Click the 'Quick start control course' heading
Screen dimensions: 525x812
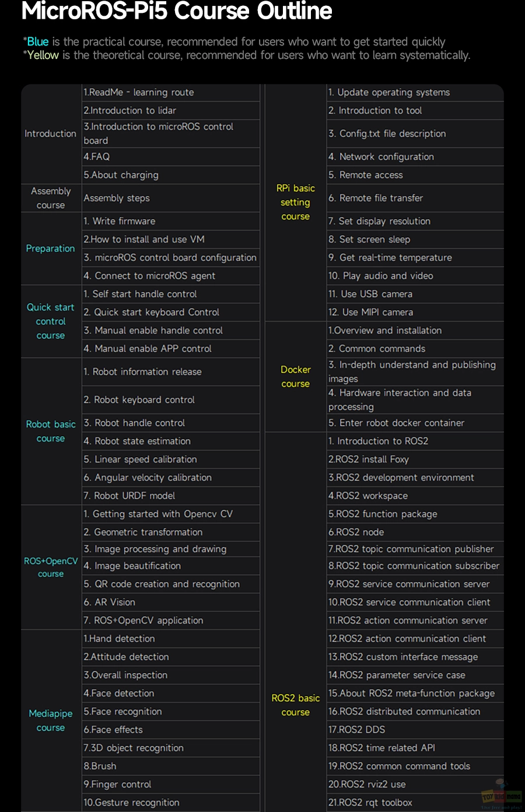[x=51, y=321]
